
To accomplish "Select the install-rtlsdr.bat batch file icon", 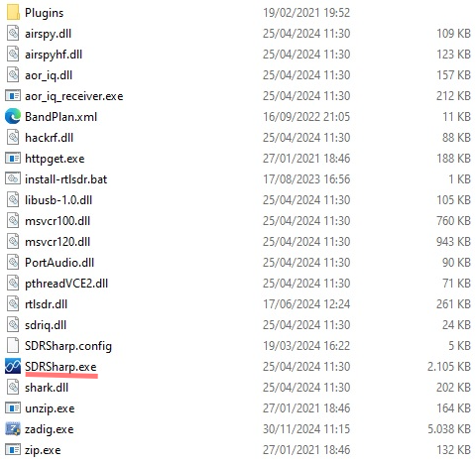I will coord(13,179).
